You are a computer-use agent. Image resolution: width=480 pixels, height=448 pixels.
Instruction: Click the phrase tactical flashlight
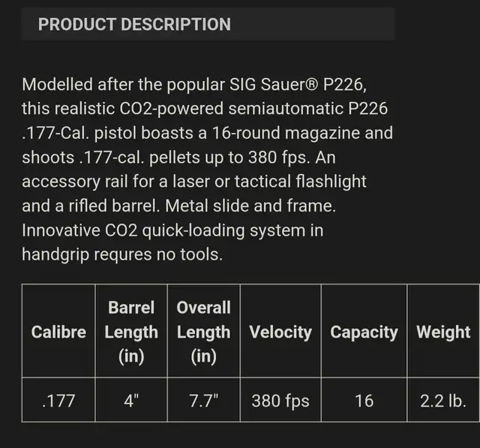[300, 182]
